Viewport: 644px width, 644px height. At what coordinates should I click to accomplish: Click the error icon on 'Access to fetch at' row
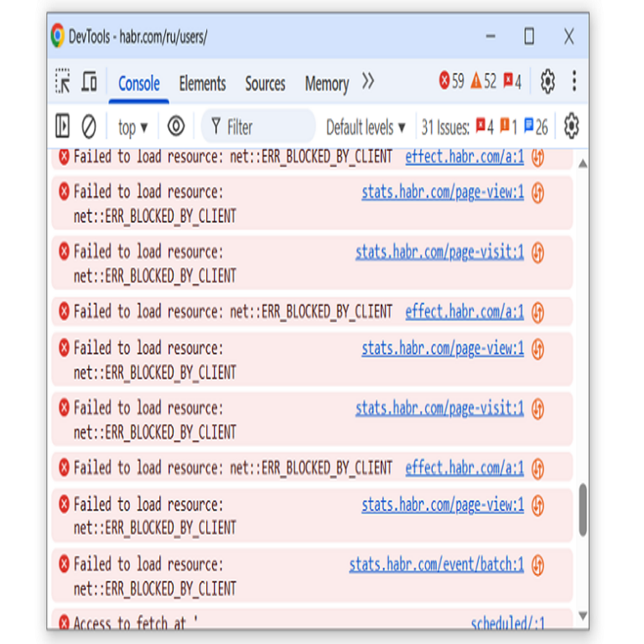click(64, 622)
